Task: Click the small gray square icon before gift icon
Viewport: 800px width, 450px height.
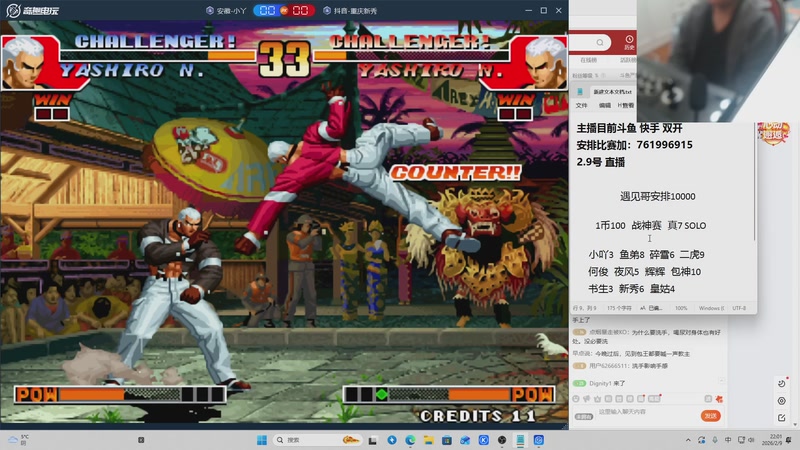Action: [x=708, y=399]
